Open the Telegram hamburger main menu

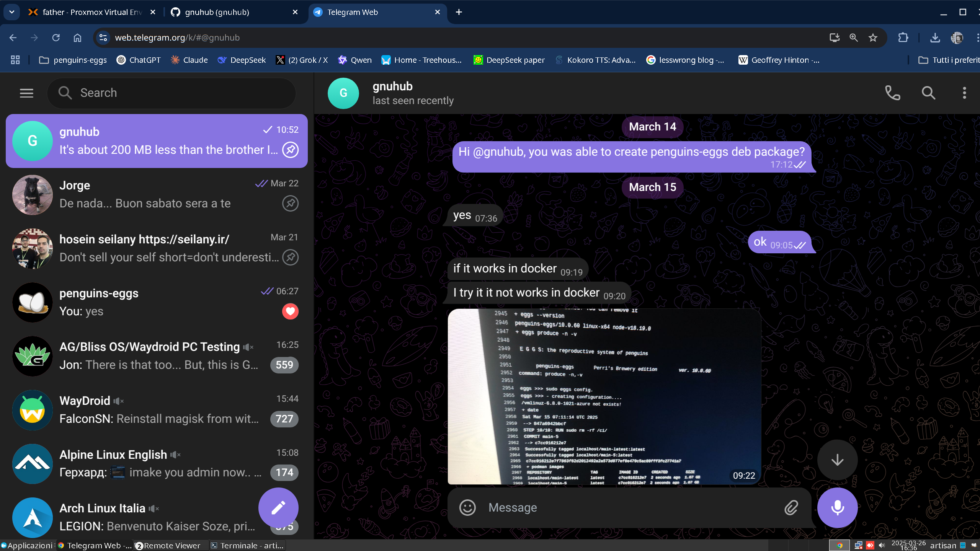click(x=26, y=93)
